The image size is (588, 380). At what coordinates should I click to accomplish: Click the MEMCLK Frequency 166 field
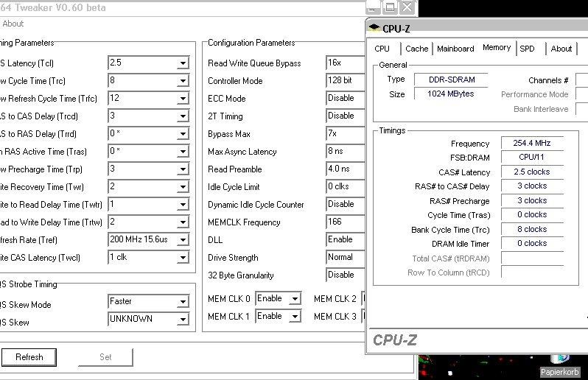(x=346, y=222)
